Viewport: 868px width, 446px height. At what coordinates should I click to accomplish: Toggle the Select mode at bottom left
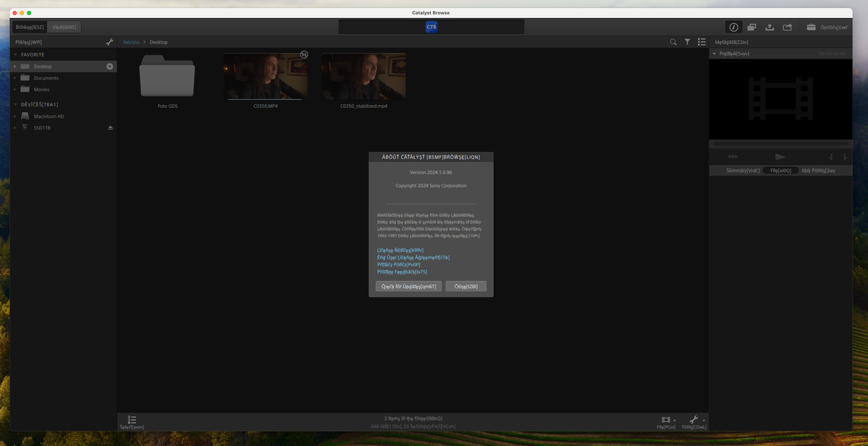tap(132, 422)
